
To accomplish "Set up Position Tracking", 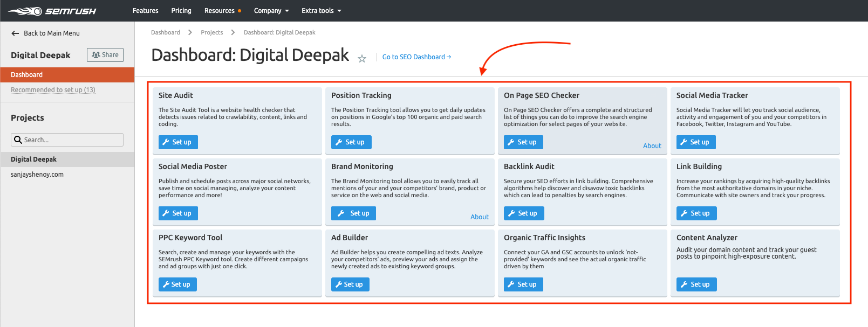I will [351, 142].
